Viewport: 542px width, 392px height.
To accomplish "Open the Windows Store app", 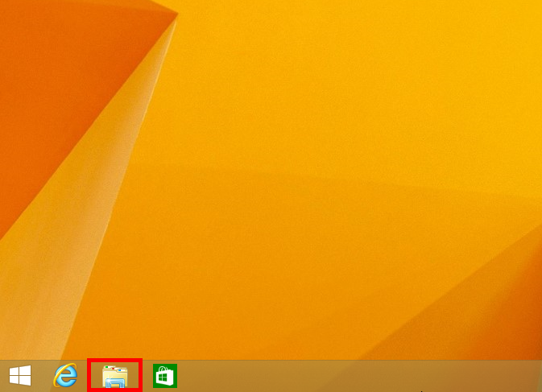I will (165, 376).
